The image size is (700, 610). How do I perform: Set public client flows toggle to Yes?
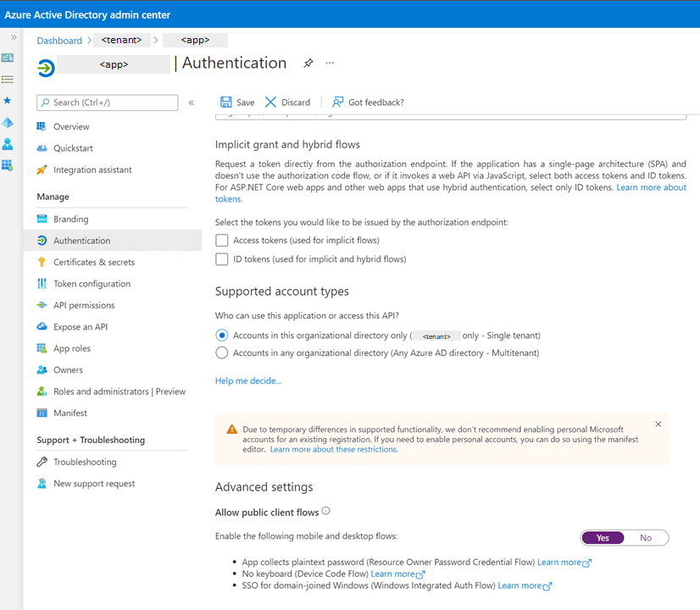(603, 538)
